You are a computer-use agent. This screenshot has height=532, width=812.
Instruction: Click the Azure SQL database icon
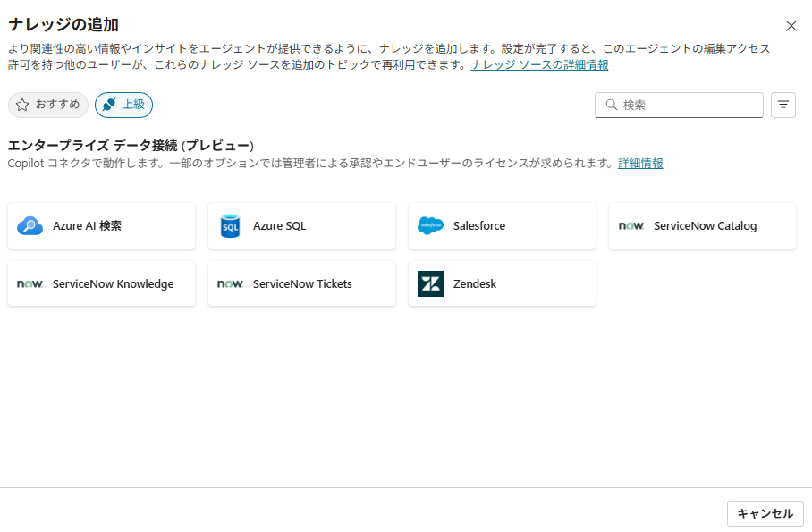[230, 226]
